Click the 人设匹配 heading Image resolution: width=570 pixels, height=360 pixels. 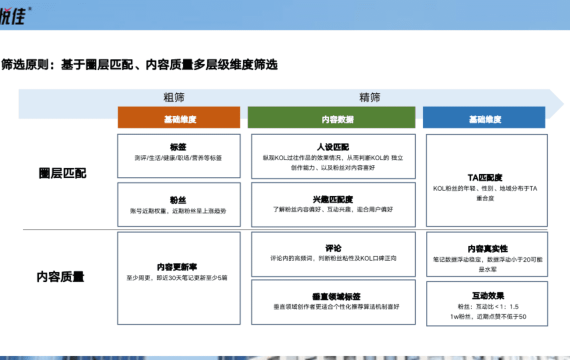pos(333,147)
